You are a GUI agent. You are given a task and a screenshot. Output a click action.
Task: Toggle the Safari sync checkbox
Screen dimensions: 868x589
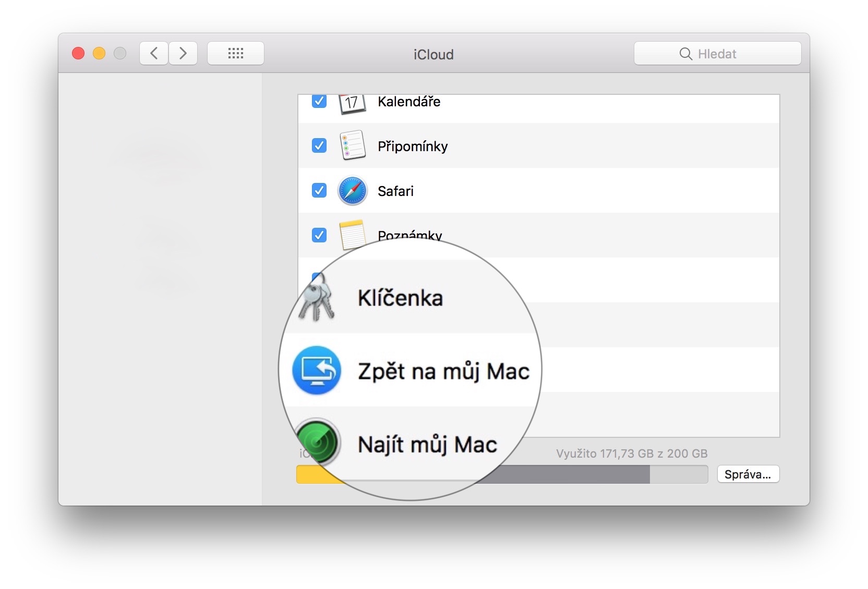pos(319,190)
